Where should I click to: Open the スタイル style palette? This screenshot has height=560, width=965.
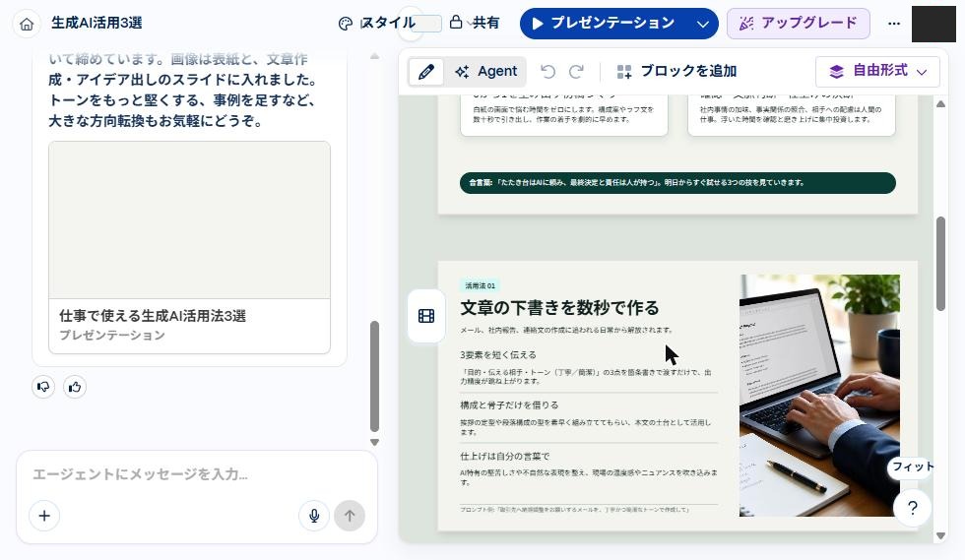376,24
